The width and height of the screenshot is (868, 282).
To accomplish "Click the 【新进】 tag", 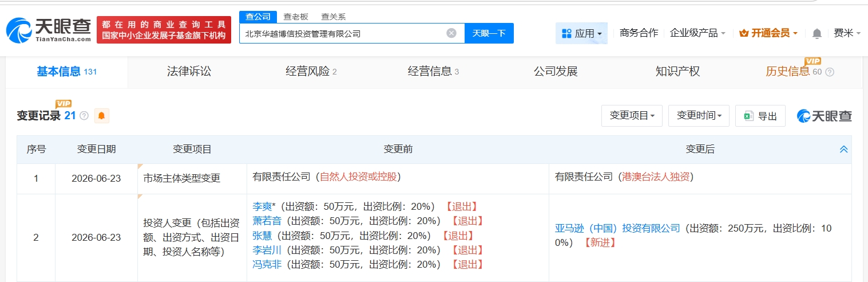I will (x=600, y=242).
